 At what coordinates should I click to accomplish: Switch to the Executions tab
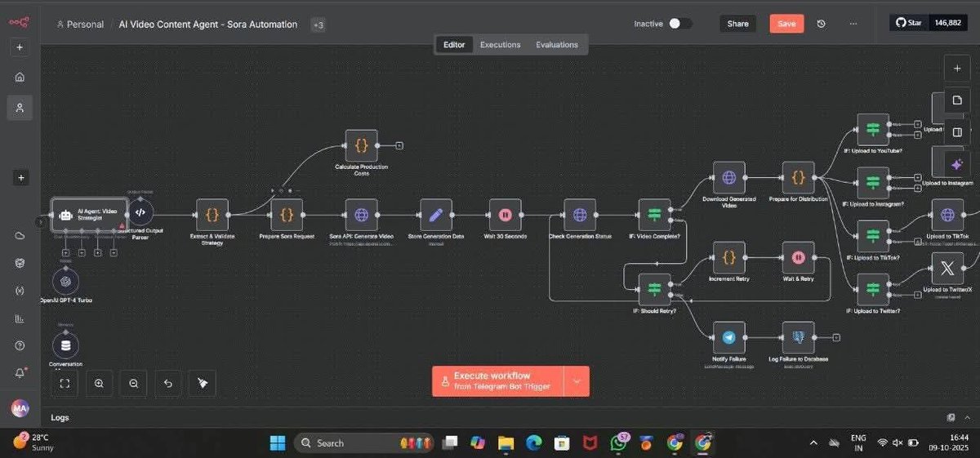coord(500,45)
